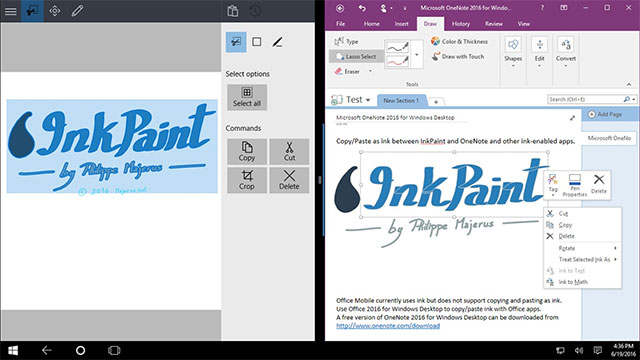Click the Delete command in InkPaint
This screenshot has height=360, width=640.
(x=289, y=180)
